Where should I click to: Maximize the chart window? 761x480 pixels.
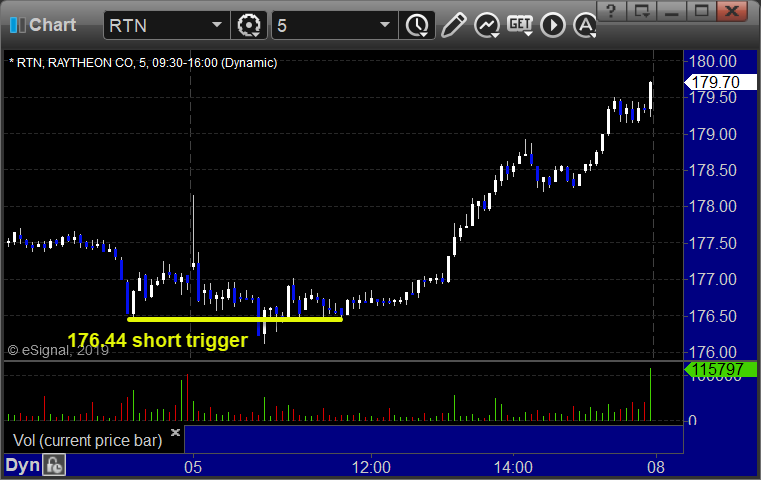coord(701,11)
